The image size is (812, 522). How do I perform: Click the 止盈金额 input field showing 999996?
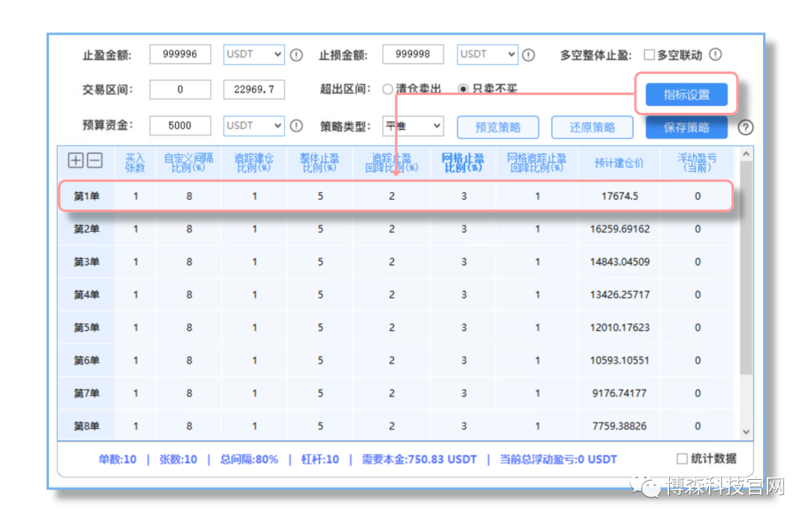[x=180, y=54]
